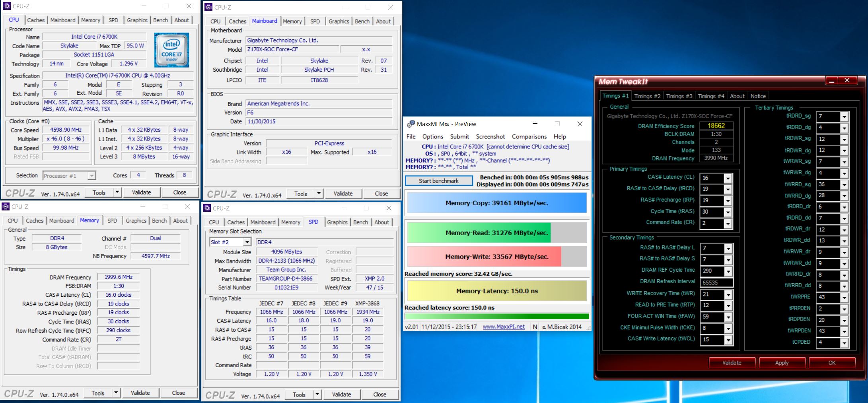Open Tools dropdown arrow in CPU tab window
Image resolution: width=868 pixels, height=403 pixels.
(117, 192)
